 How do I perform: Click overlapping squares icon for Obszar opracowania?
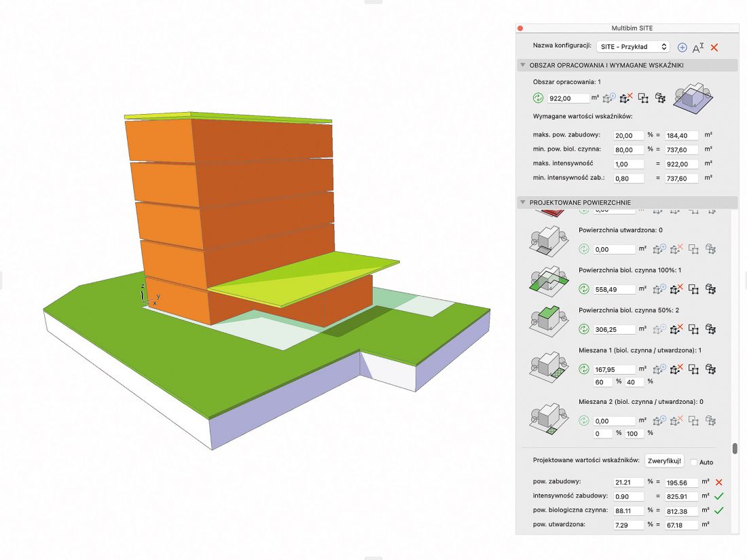(643, 98)
